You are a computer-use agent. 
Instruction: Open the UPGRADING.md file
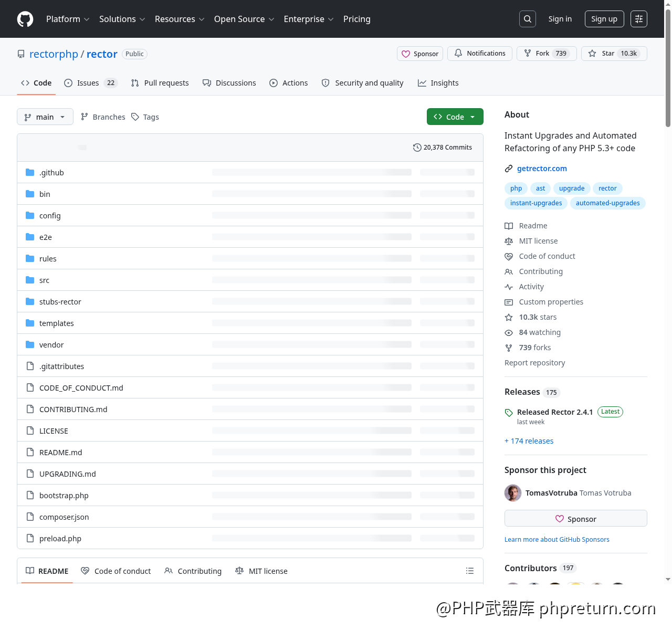coord(68,474)
